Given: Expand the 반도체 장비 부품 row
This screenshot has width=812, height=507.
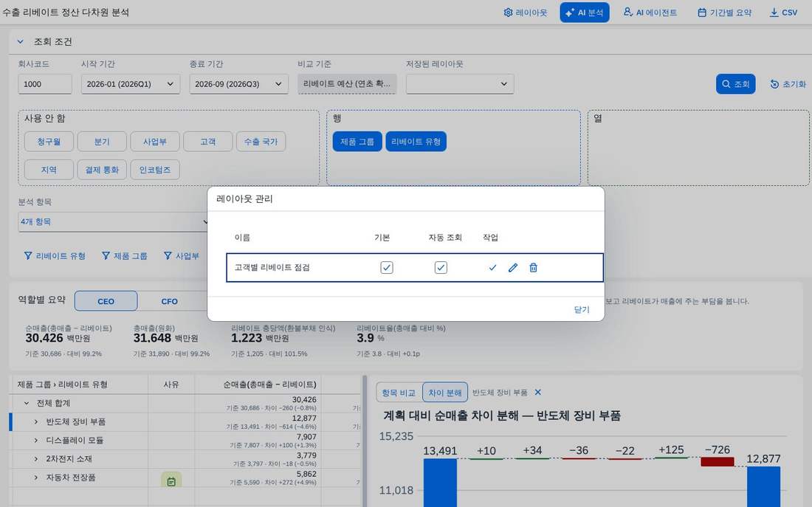Looking at the screenshot, I should click(x=35, y=421).
